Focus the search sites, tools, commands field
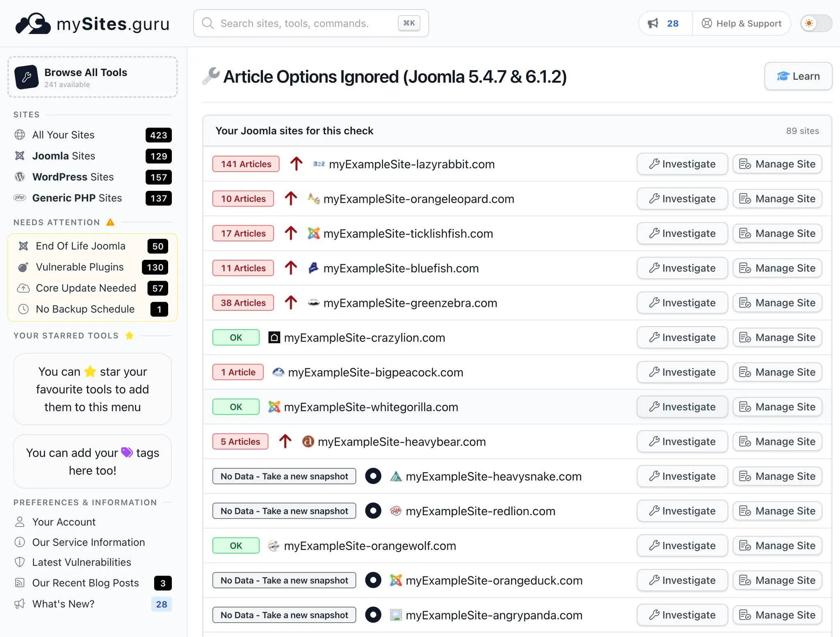 click(311, 23)
